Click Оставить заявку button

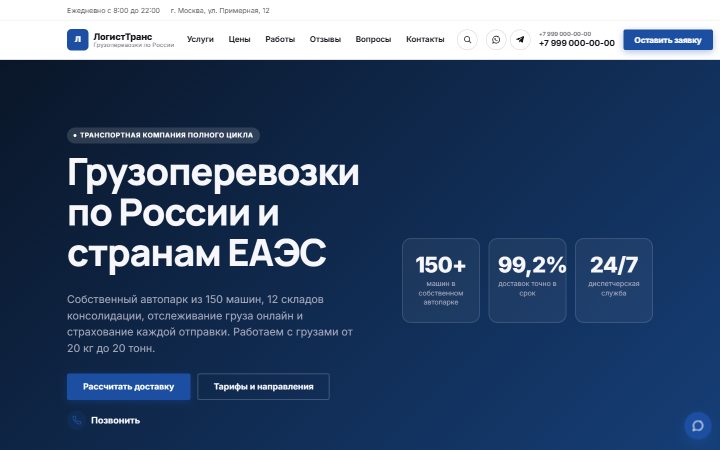668,40
